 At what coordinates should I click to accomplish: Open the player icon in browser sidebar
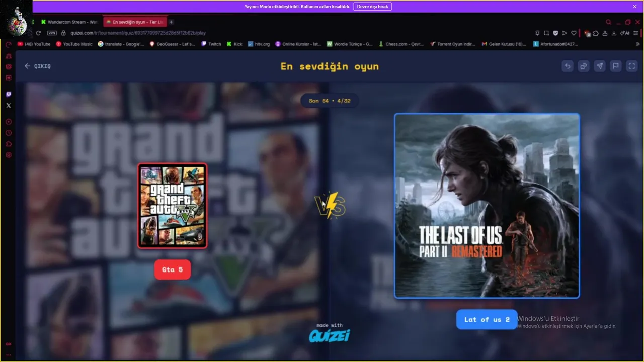pos(8,122)
